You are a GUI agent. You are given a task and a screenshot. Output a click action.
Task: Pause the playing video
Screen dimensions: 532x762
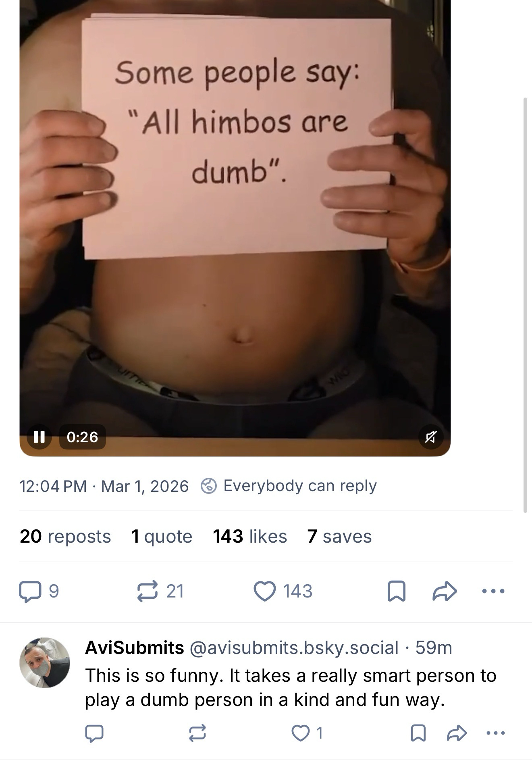[39, 437]
